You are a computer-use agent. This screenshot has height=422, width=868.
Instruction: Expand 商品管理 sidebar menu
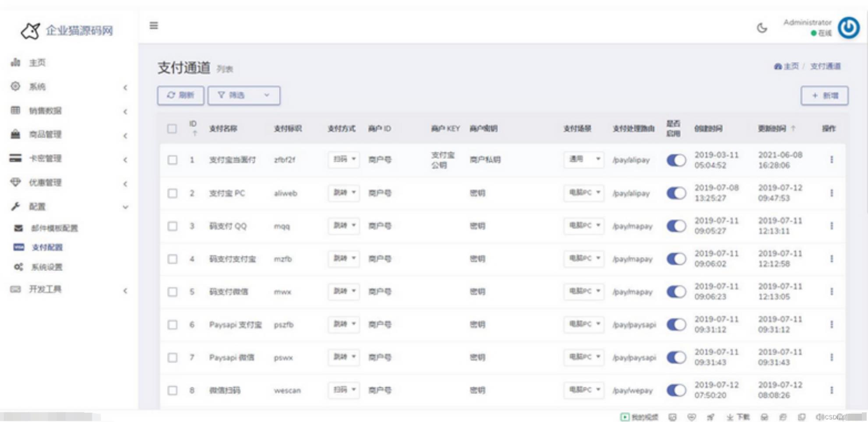tap(70, 135)
